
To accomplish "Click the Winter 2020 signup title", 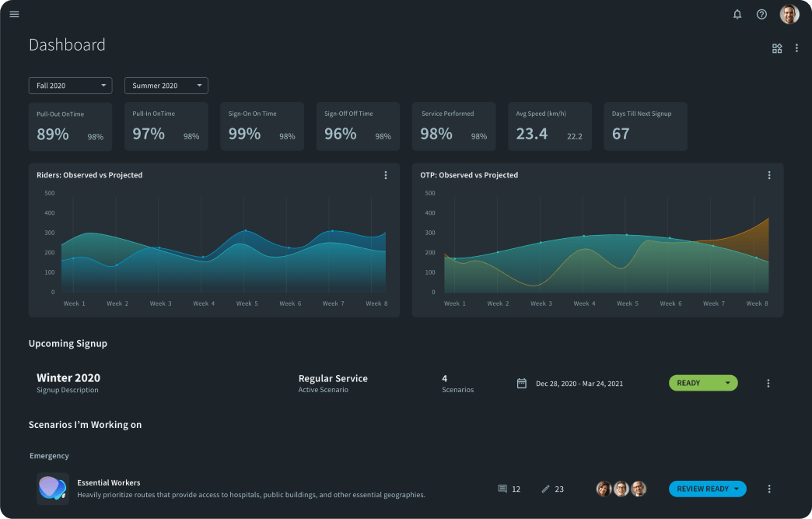I will pos(68,378).
